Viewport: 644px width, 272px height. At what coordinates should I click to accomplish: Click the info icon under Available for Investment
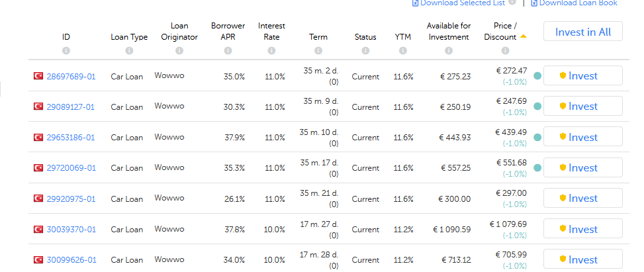[x=449, y=51]
